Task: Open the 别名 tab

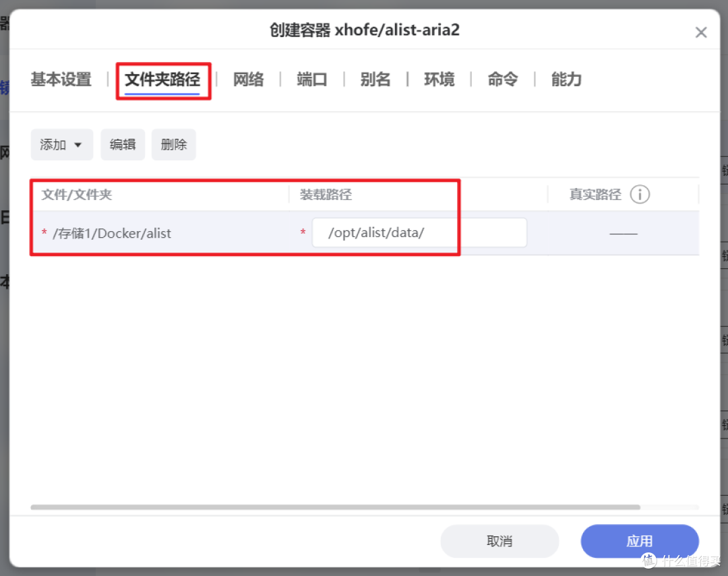Action: point(375,79)
